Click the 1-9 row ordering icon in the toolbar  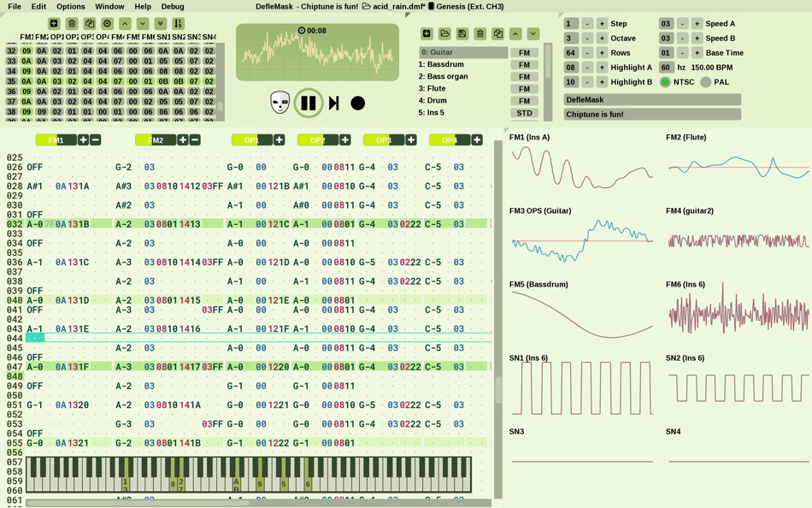[x=179, y=23]
